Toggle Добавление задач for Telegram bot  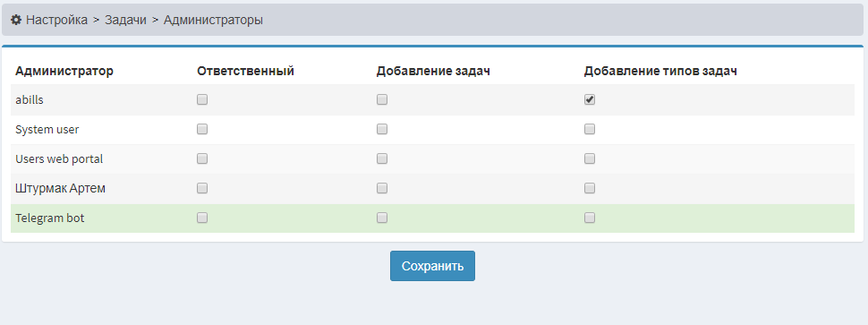tap(382, 218)
